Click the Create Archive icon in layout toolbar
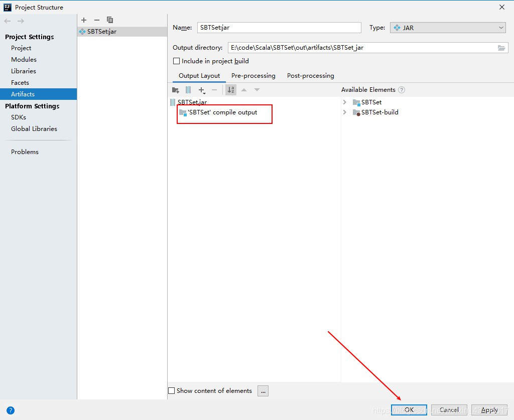The height and width of the screenshot is (420, 514). [x=188, y=90]
